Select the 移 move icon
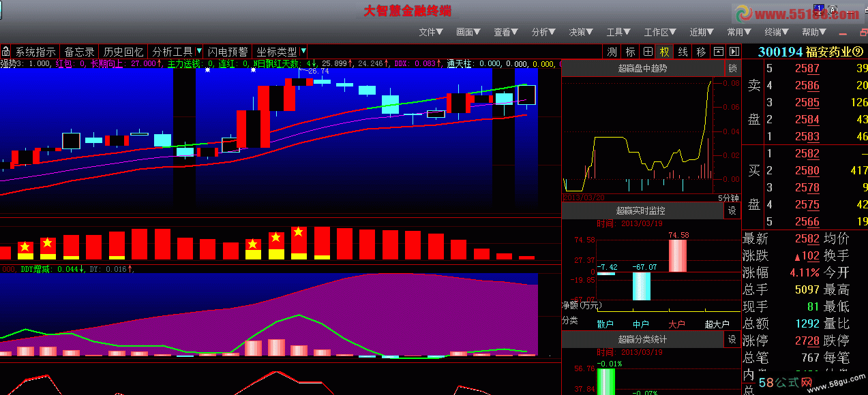868x395 pixels. (700, 52)
